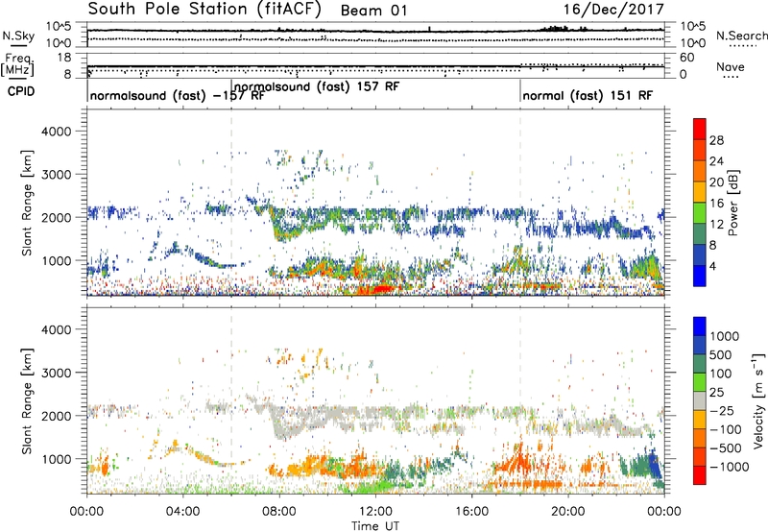Click the 'CPID' row label
This screenshot has width=768, height=532.
(x=21, y=91)
